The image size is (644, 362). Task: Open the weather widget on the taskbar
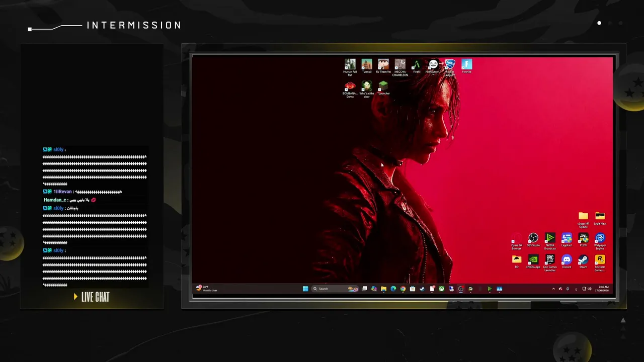coord(207,289)
